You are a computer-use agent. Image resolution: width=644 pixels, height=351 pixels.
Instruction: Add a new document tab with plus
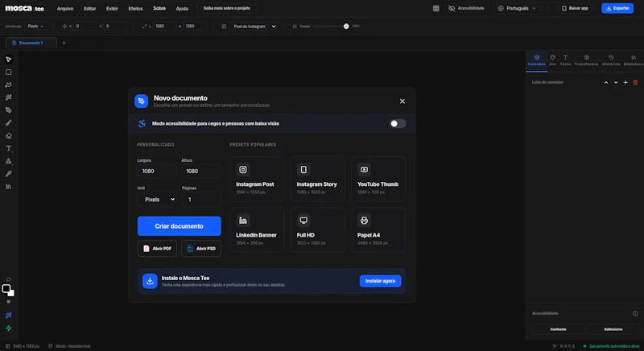pos(64,43)
